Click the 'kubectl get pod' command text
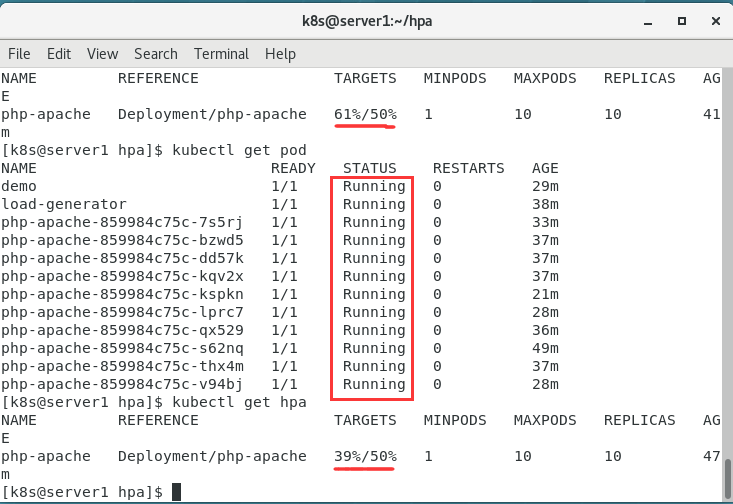Image resolution: width=733 pixels, height=504 pixels. [239, 150]
